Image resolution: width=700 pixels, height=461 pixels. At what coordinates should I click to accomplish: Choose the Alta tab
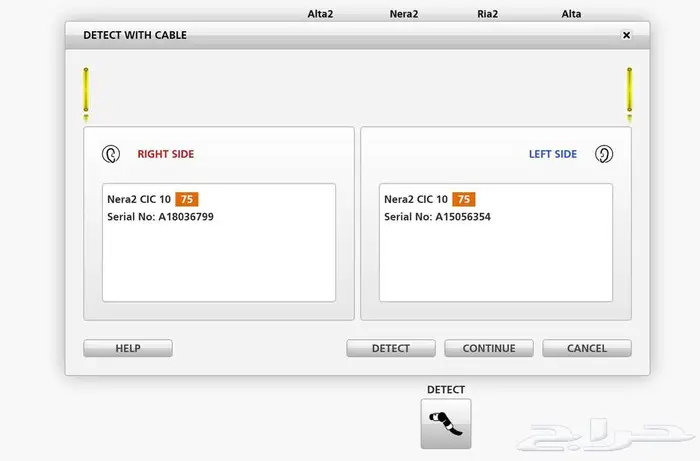click(x=571, y=14)
